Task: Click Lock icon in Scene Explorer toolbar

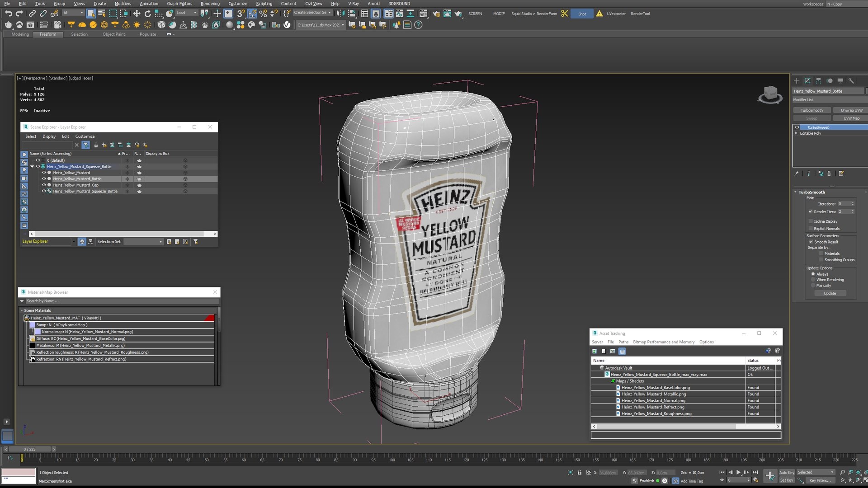Action: pyautogui.click(x=96, y=145)
